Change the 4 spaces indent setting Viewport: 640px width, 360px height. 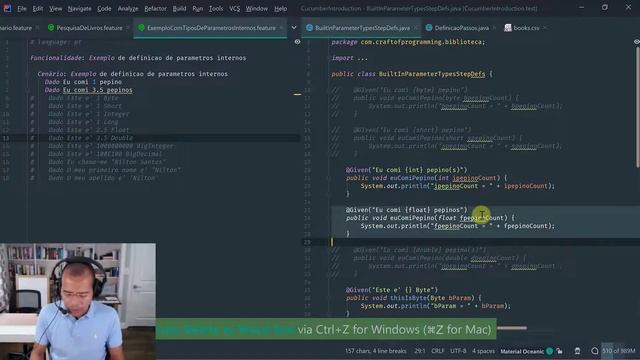tap(483, 351)
